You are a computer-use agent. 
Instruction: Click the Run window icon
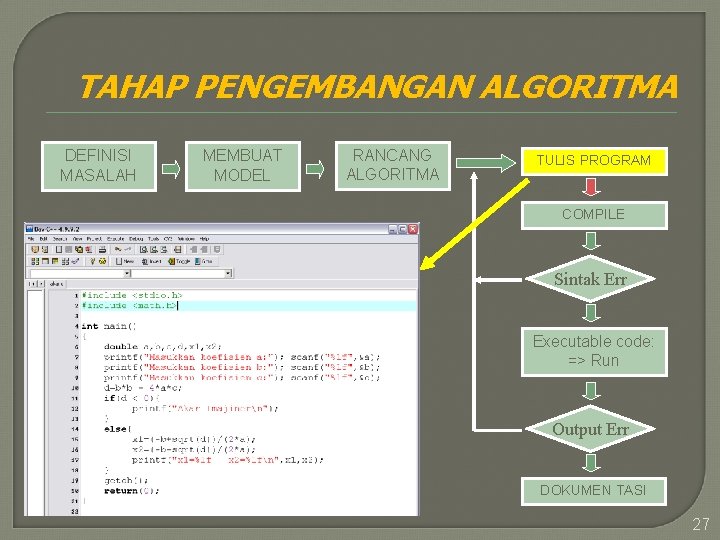point(45,261)
